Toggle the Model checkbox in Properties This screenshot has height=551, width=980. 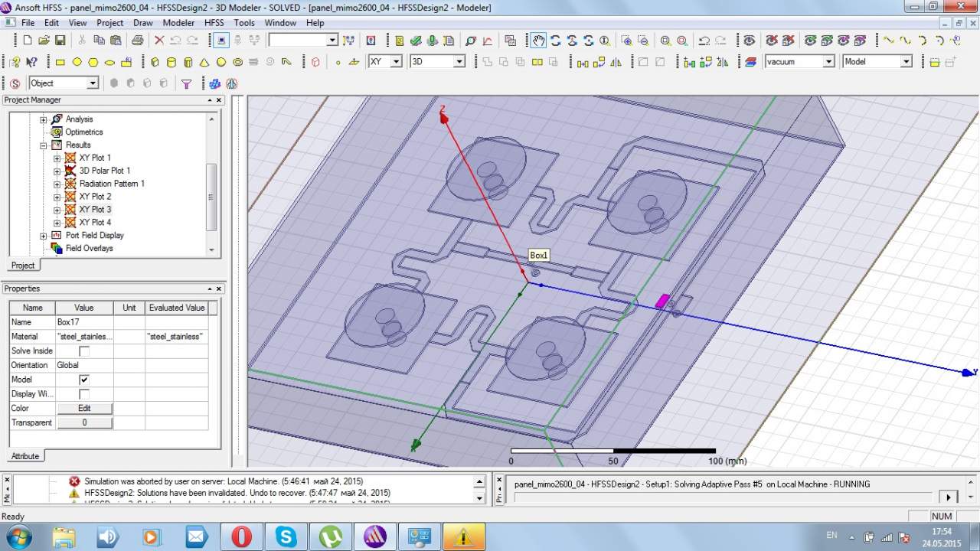tap(84, 380)
